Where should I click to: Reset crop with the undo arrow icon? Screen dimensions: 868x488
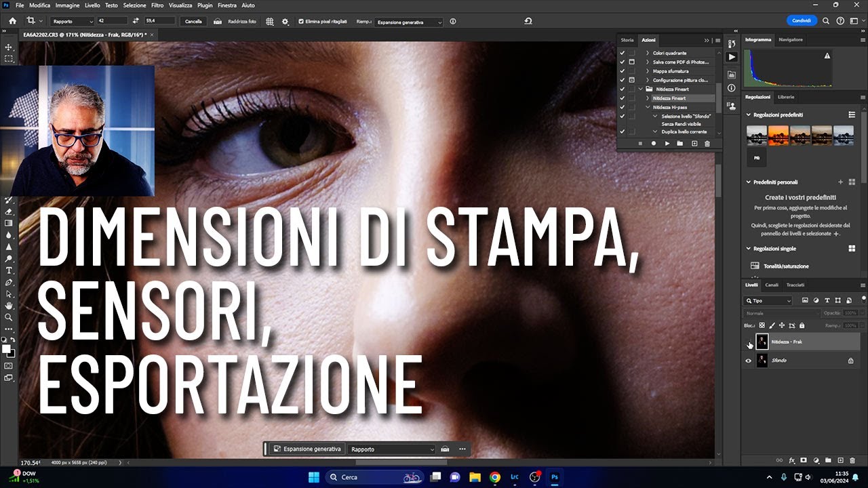click(528, 22)
